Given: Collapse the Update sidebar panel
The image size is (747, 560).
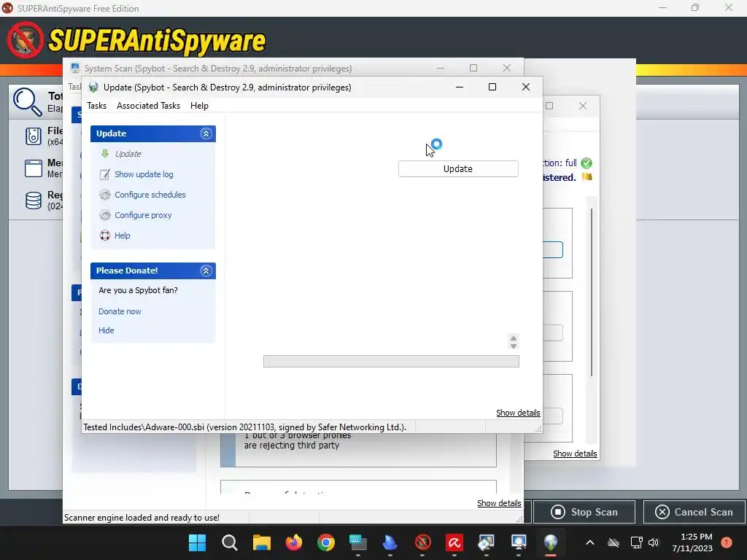Looking at the screenshot, I should coord(206,134).
